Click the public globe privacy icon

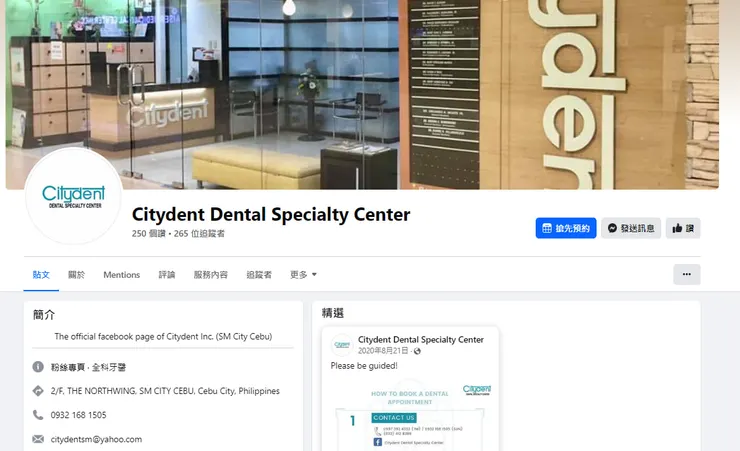click(x=417, y=351)
